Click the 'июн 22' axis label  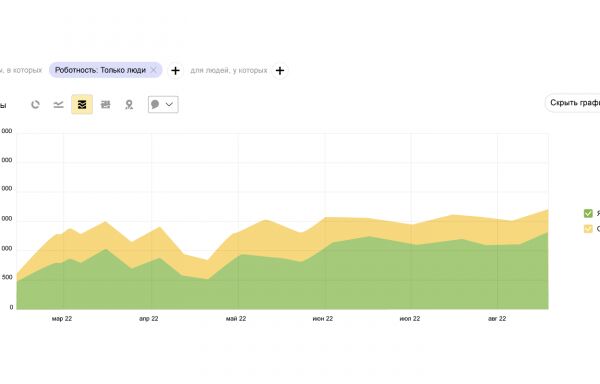(323, 319)
